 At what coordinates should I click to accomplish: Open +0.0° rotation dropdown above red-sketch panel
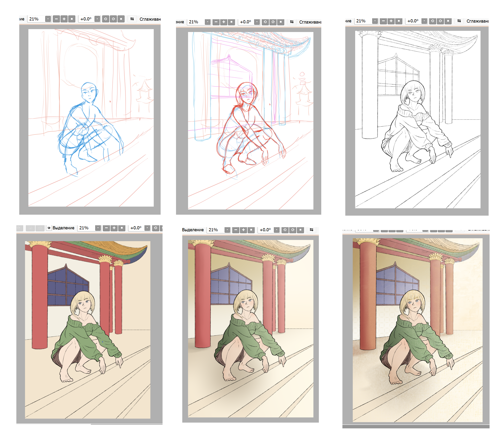click(x=257, y=22)
